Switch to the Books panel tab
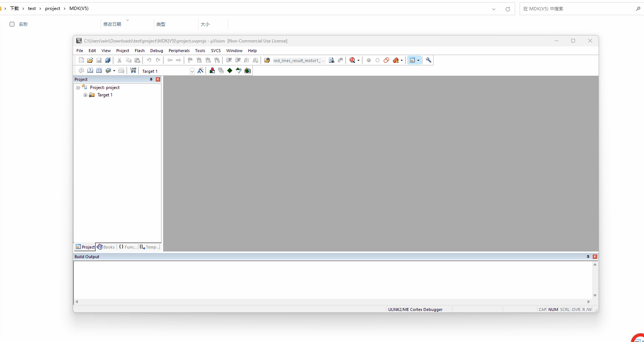The image size is (644, 342). tap(106, 247)
